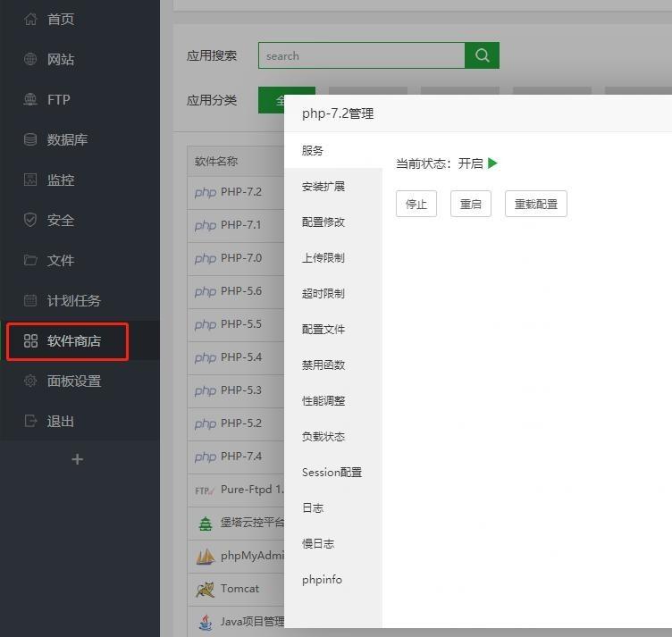
Task: Focus the application search input field
Action: [x=361, y=55]
